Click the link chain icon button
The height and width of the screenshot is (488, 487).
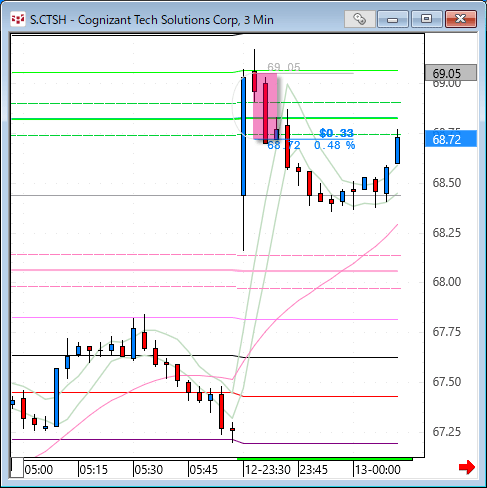(360, 19)
